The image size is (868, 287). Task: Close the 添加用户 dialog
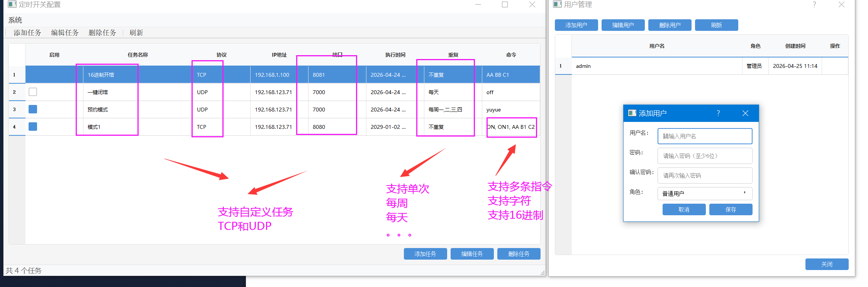coord(745,113)
